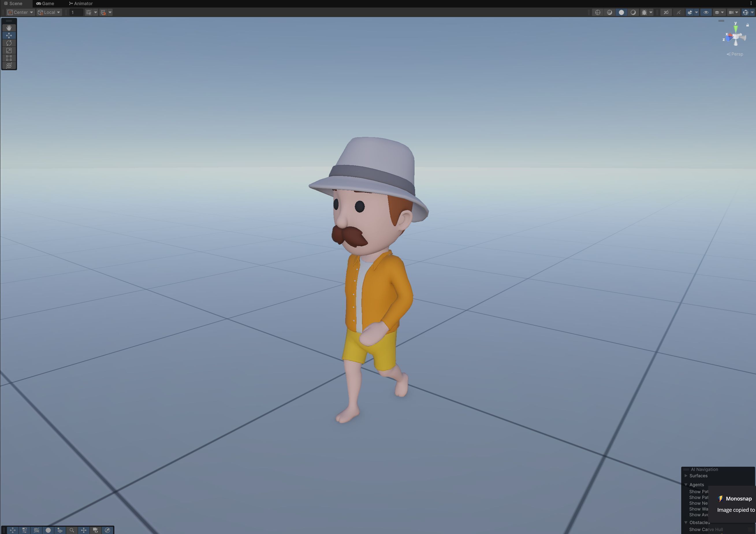Open the grid snapping settings dropdown arrow
Screen dimensions: 756x534
point(110,12)
